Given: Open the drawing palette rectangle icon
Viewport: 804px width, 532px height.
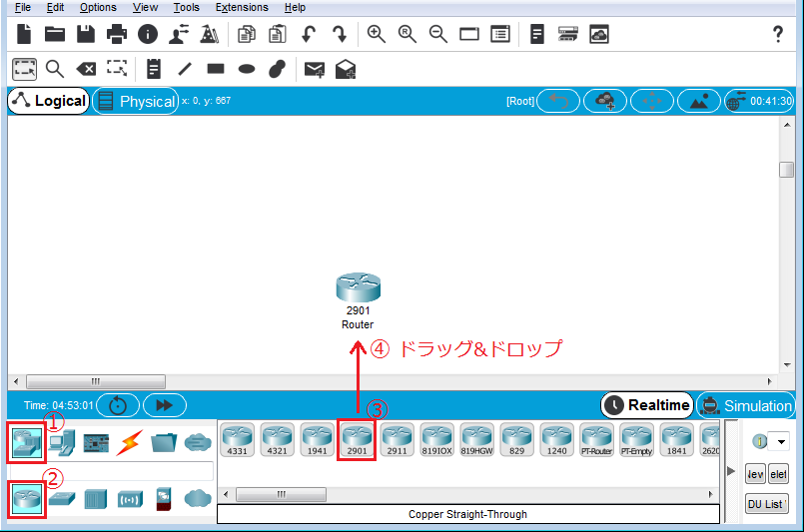Looking at the screenshot, I should tap(469, 34).
